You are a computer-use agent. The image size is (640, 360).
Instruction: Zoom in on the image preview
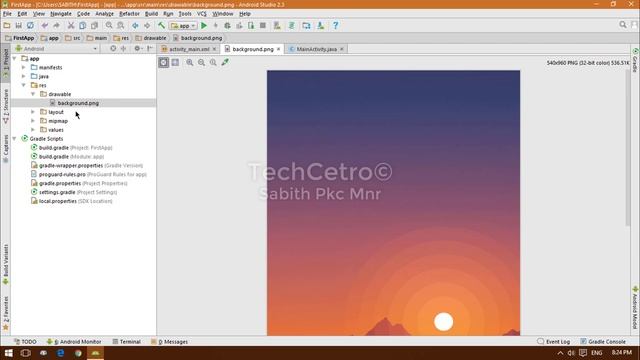[x=190, y=62]
